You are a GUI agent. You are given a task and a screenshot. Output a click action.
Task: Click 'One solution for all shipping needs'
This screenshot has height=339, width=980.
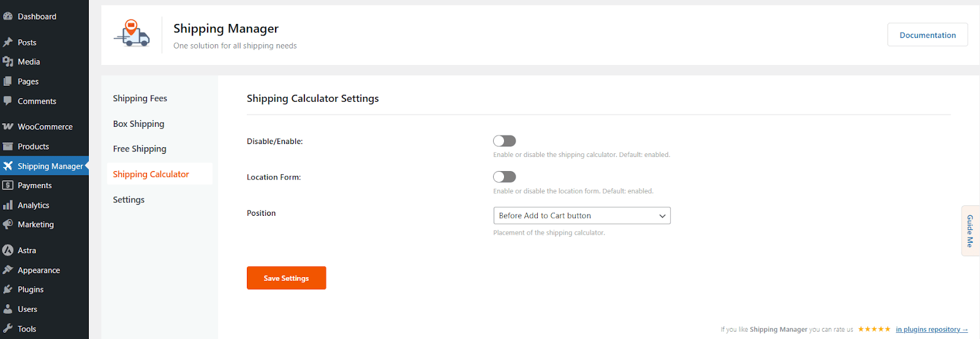pyautogui.click(x=235, y=45)
